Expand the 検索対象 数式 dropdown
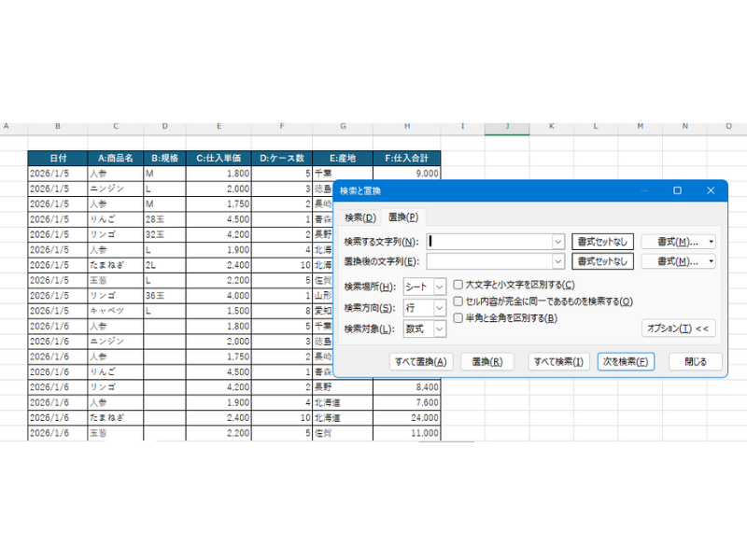The height and width of the screenshot is (560, 747). pyautogui.click(x=440, y=329)
